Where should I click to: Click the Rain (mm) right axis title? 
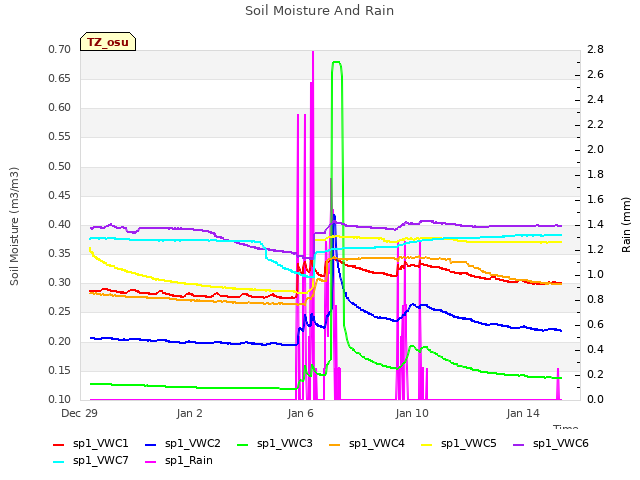626,225
